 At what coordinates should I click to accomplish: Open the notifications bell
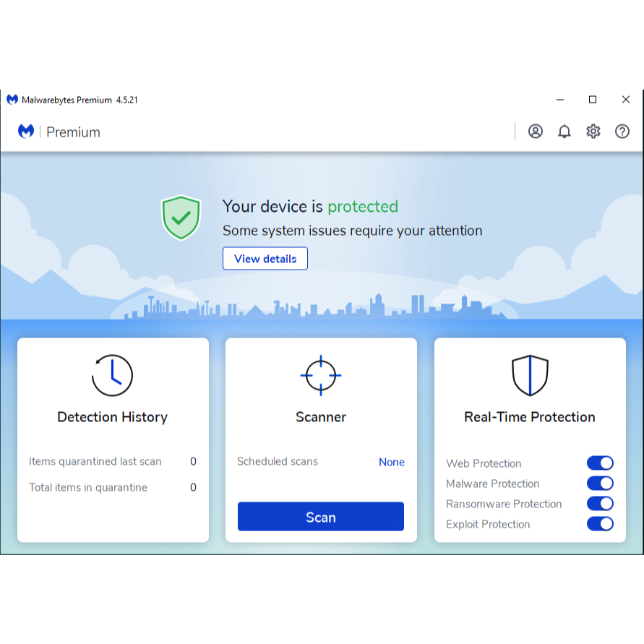pyautogui.click(x=564, y=132)
